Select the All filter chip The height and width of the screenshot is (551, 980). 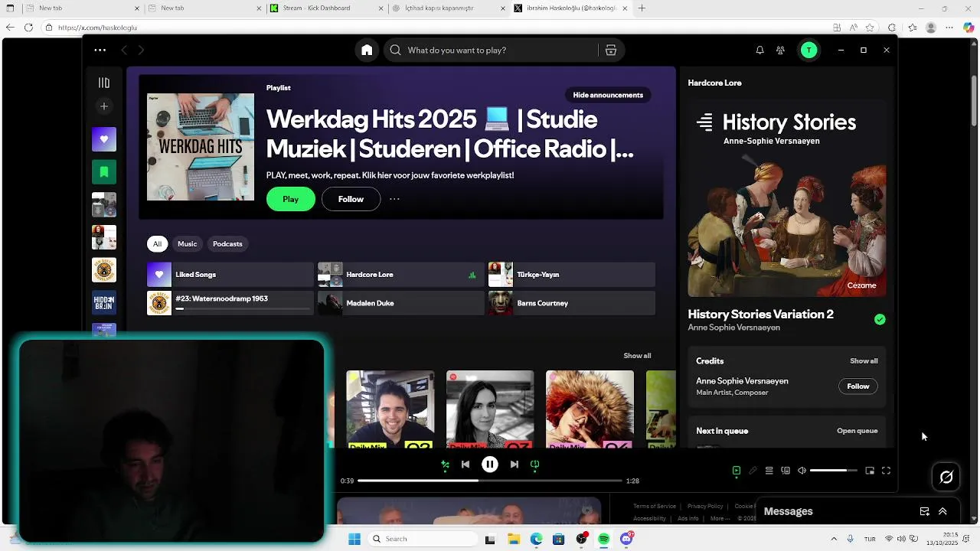[157, 244]
